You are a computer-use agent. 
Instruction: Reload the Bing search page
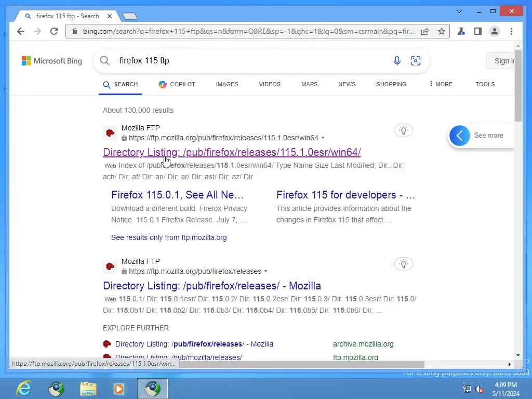[x=54, y=32]
